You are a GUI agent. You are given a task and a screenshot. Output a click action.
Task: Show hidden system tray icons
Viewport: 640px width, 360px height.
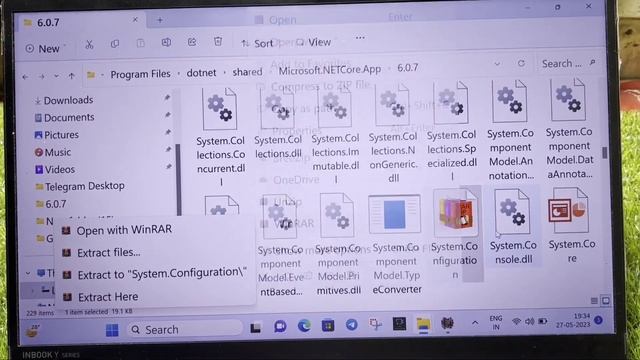(475, 323)
